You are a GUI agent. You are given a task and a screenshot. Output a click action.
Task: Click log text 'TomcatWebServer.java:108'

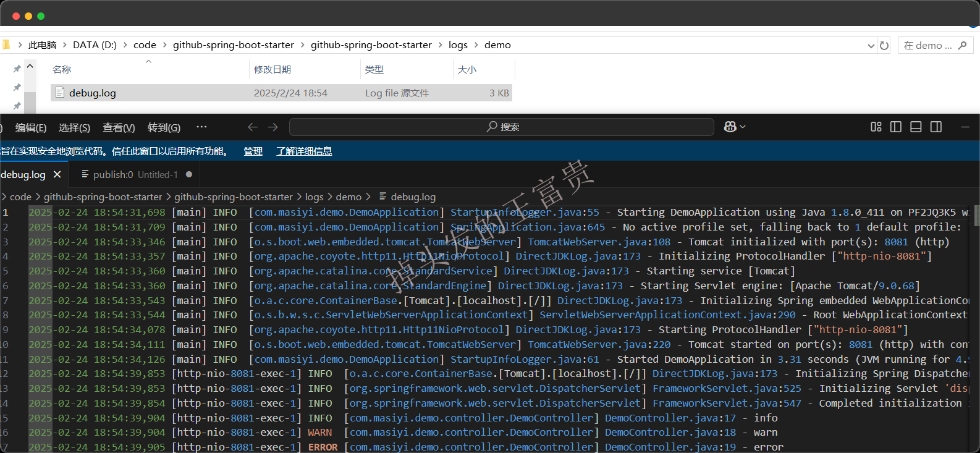pyautogui.click(x=599, y=242)
